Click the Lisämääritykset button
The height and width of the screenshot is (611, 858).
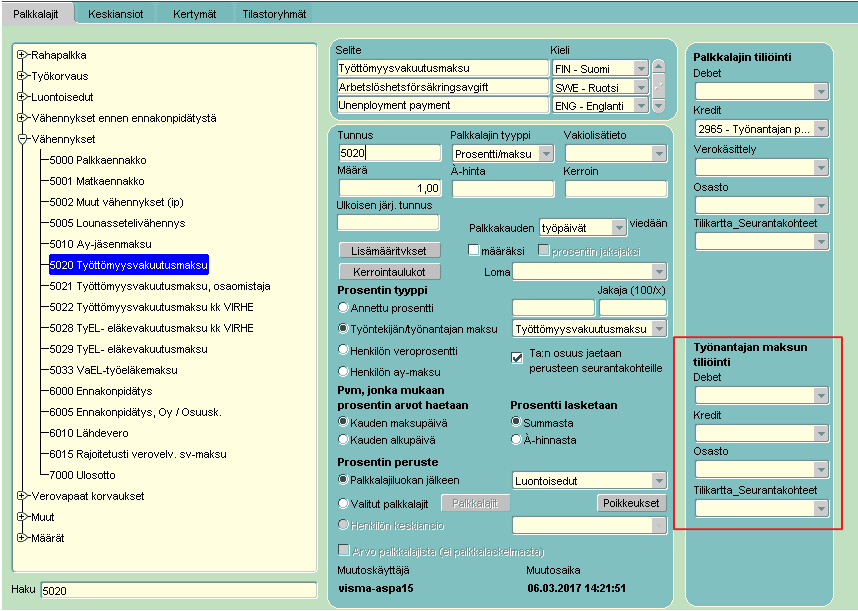point(390,251)
